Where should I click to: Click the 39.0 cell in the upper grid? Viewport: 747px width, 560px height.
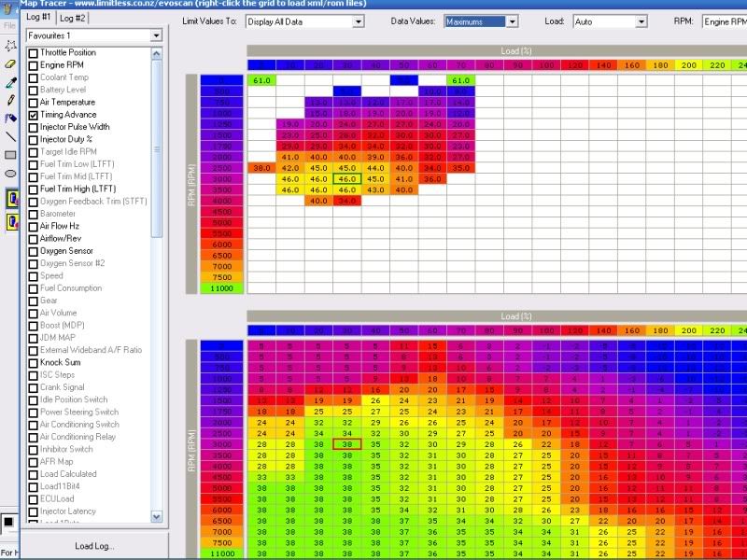pyautogui.click(x=375, y=157)
